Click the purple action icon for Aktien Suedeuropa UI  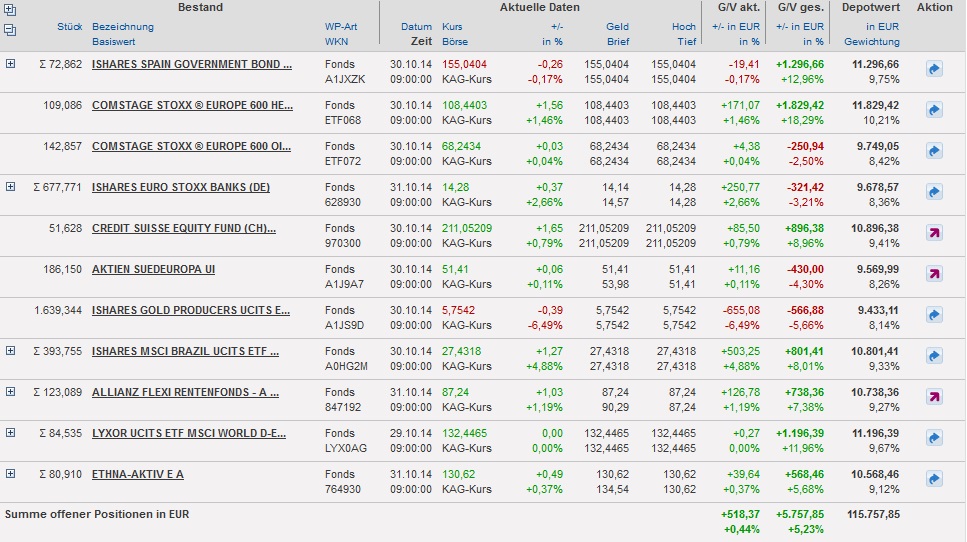click(934, 274)
